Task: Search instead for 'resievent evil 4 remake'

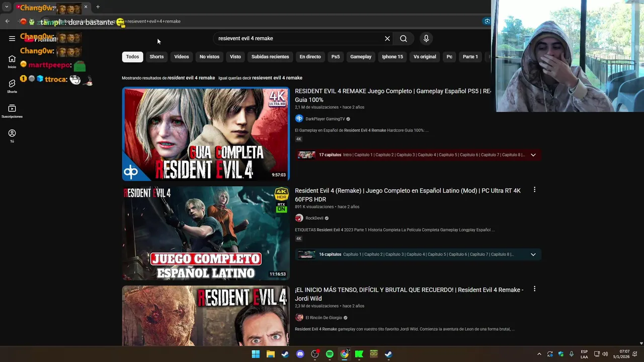Action: 277,78
